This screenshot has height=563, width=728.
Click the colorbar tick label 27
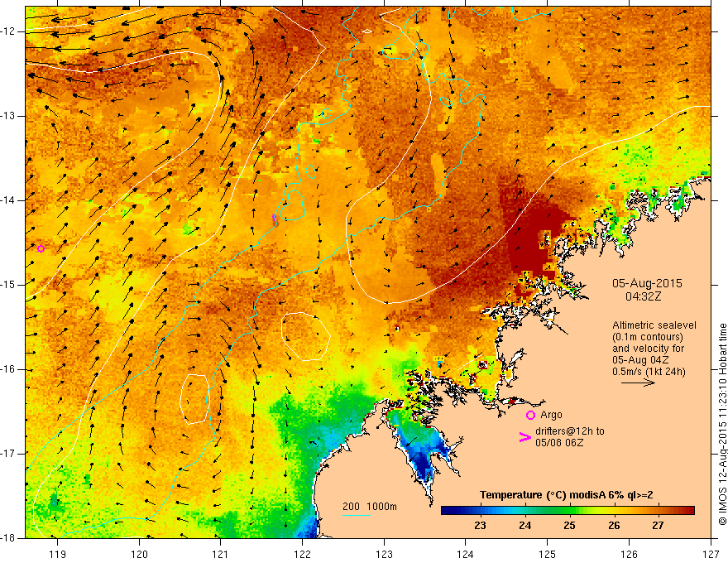point(658,526)
